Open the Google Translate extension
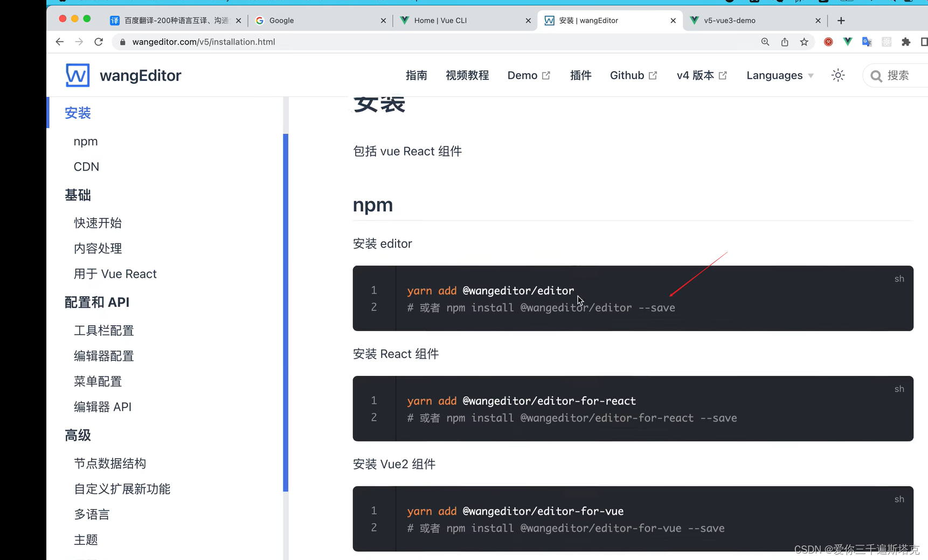The width and height of the screenshot is (928, 560). (x=867, y=41)
